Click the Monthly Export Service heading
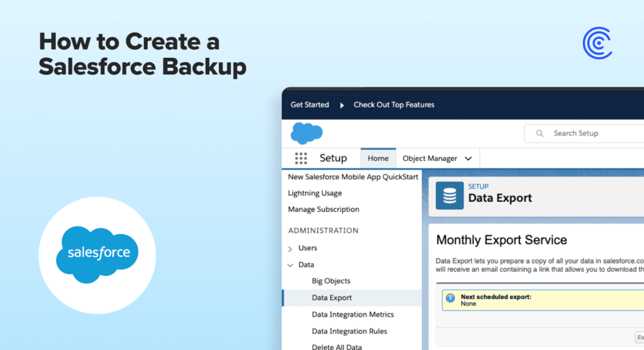 click(x=501, y=240)
